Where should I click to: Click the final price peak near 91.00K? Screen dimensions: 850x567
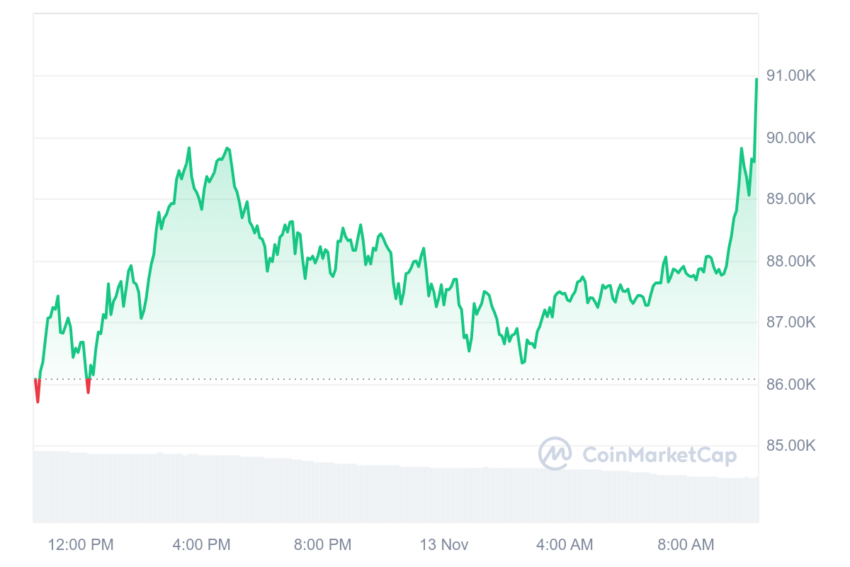tap(756, 80)
